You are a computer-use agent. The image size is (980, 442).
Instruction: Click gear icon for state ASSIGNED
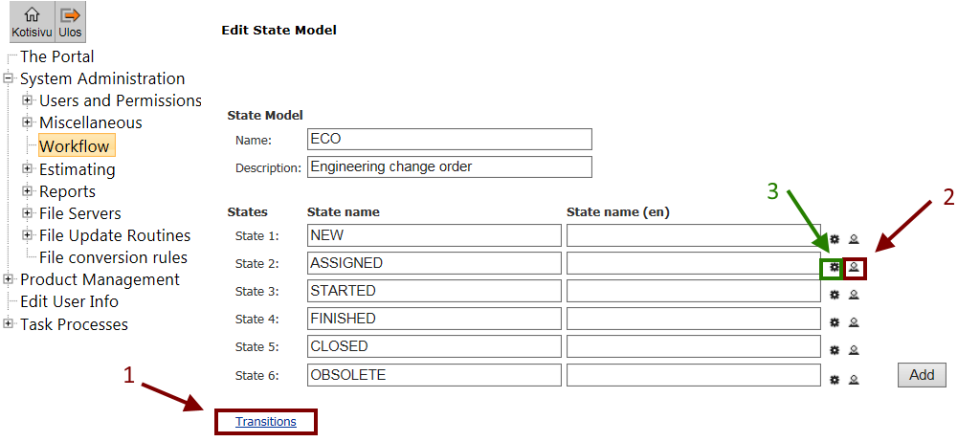pos(835,268)
